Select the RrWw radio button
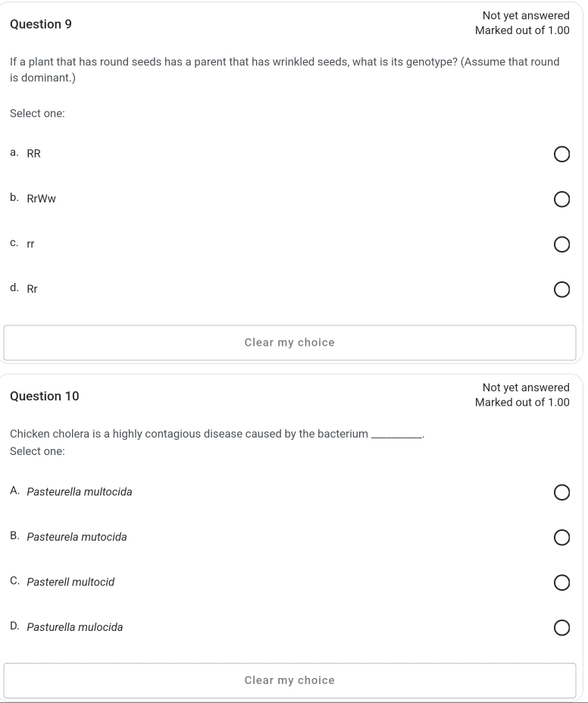The image size is (588, 703). click(561, 199)
